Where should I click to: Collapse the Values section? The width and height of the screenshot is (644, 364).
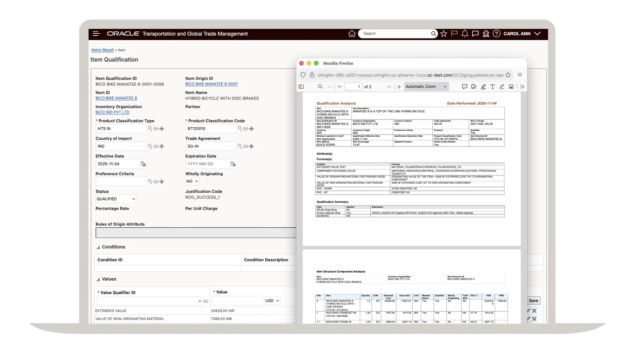[98, 279]
